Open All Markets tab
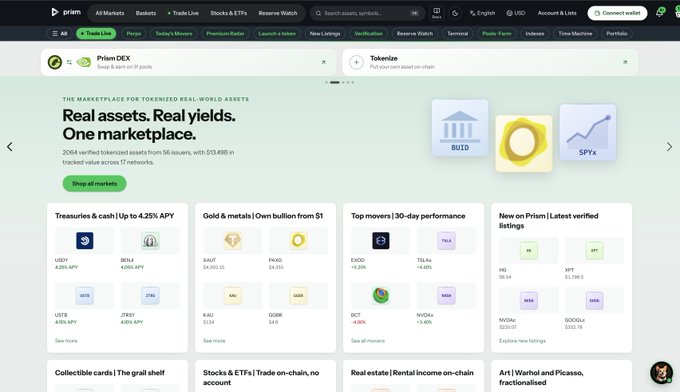Screen dimensions: 680x392 [x=110, y=13]
